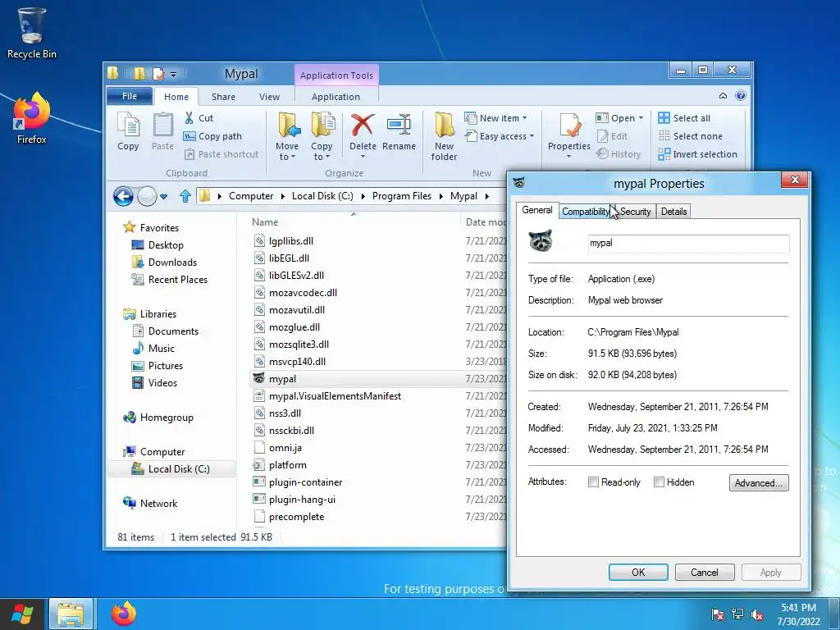Go back with the Back arrow
840x630 pixels.
click(x=123, y=196)
